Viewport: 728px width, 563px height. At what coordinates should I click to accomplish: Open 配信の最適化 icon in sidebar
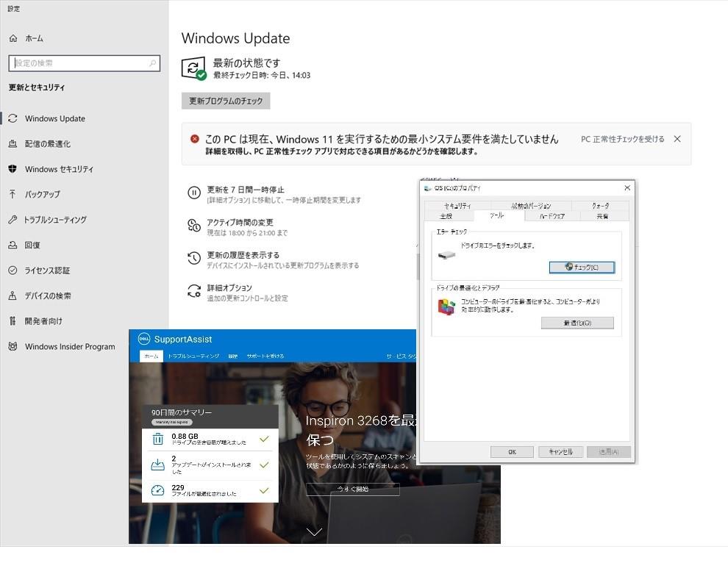pyautogui.click(x=13, y=144)
